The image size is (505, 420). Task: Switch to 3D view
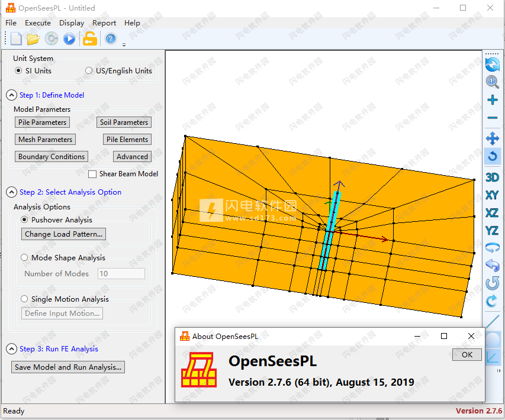492,177
